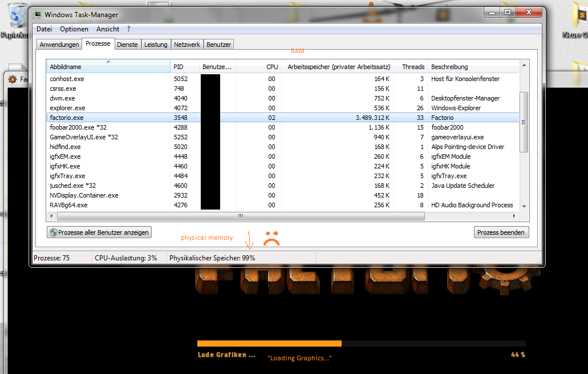Select the jusched.exe *32 process
The height and width of the screenshot is (374, 588).
(x=283, y=186)
